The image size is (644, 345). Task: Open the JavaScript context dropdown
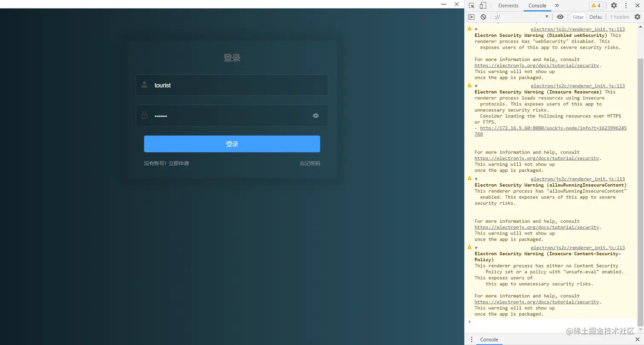(x=521, y=17)
